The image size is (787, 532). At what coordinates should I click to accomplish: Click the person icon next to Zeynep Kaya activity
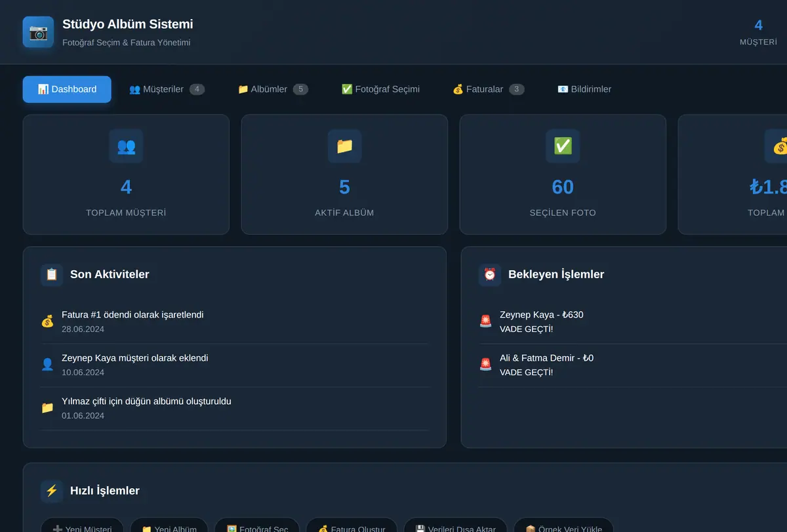pos(47,365)
